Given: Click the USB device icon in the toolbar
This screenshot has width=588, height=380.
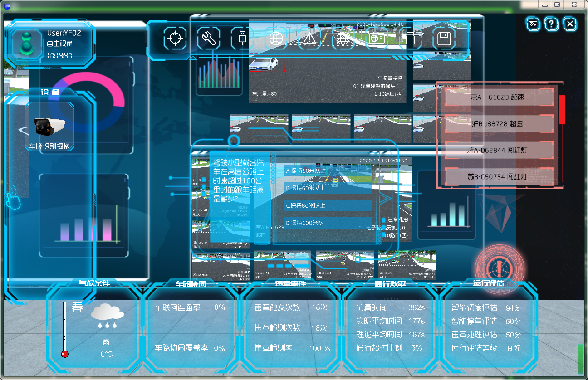Looking at the screenshot, I should [242, 39].
